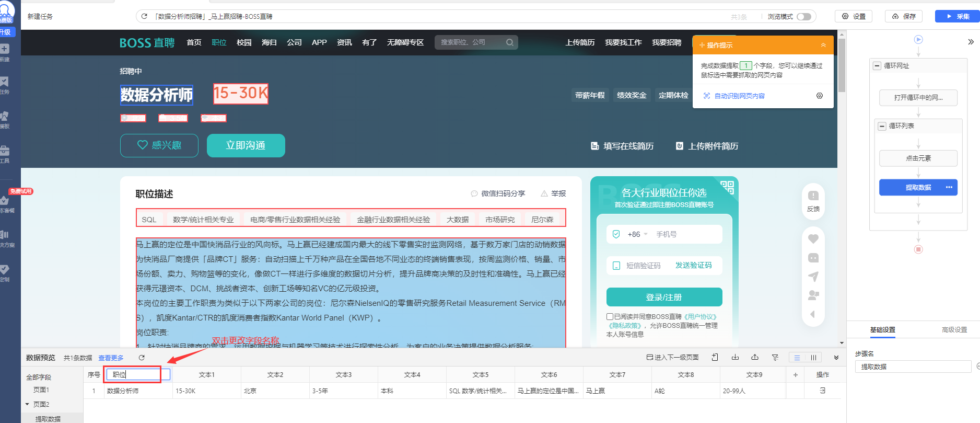Switch to the 高级设置 tab
Image resolution: width=980 pixels, height=423 pixels.
click(x=954, y=330)
